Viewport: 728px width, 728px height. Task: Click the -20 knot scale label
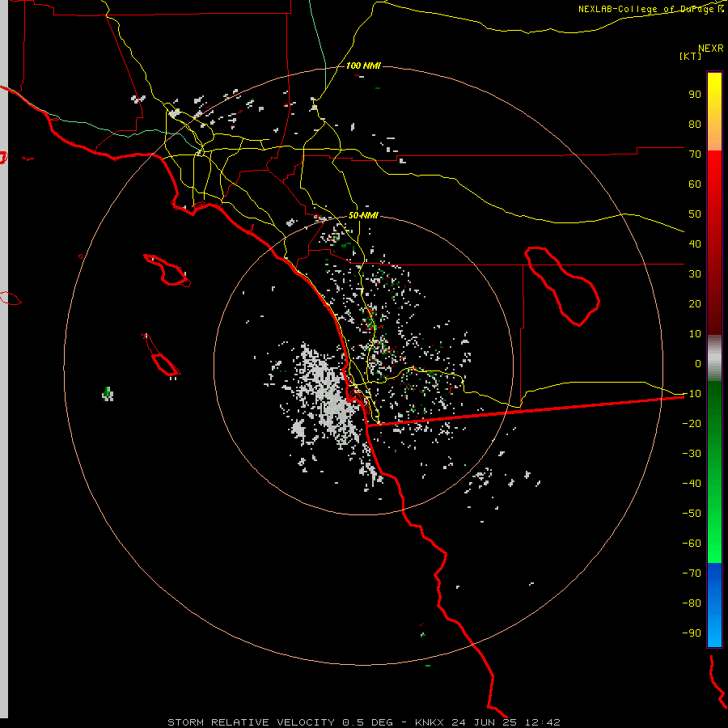(x=692, y=423)
